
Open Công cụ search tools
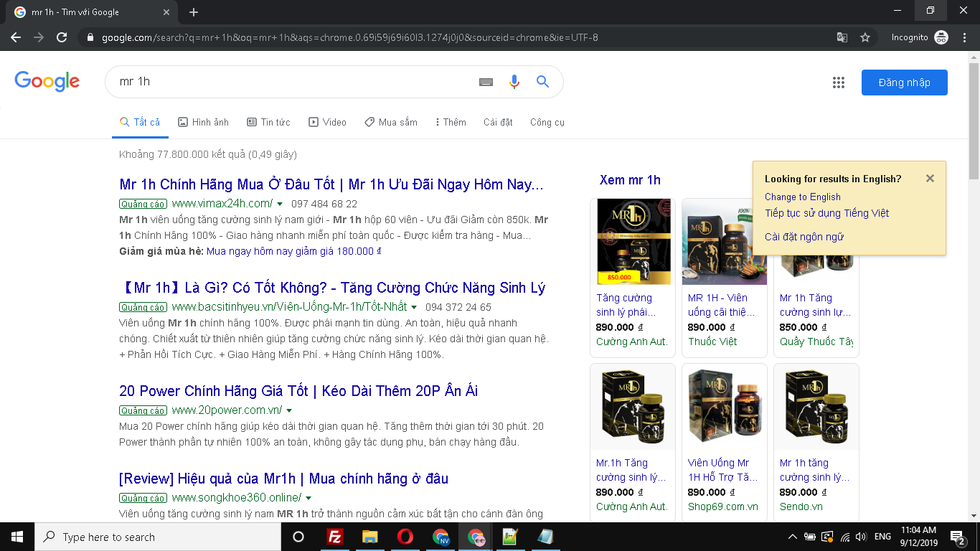point(547,122)
